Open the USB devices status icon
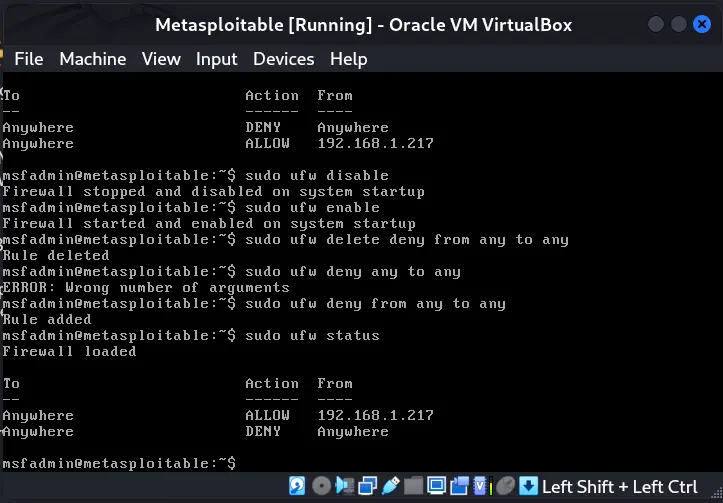Image resolution: width=723 pixels, height=503 pixels. 391,486
